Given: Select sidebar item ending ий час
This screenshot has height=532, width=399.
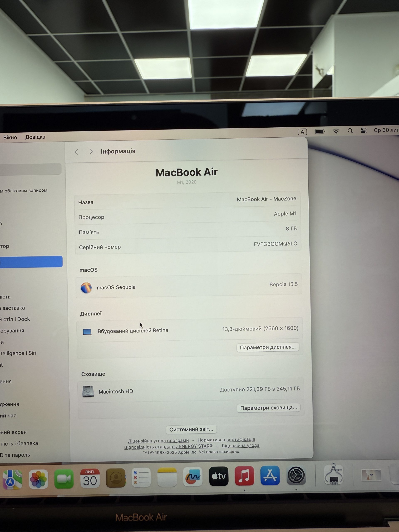Looking at the screenshot, I should [x=8, y=416].
